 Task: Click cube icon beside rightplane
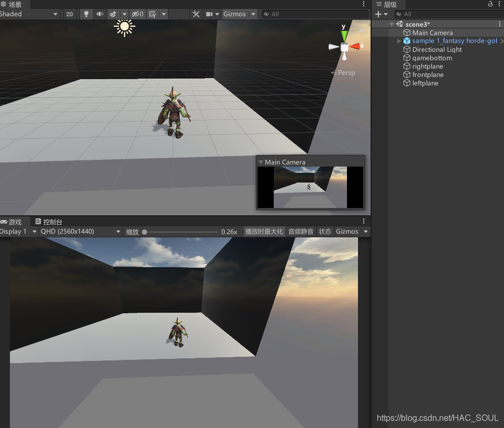407,66
